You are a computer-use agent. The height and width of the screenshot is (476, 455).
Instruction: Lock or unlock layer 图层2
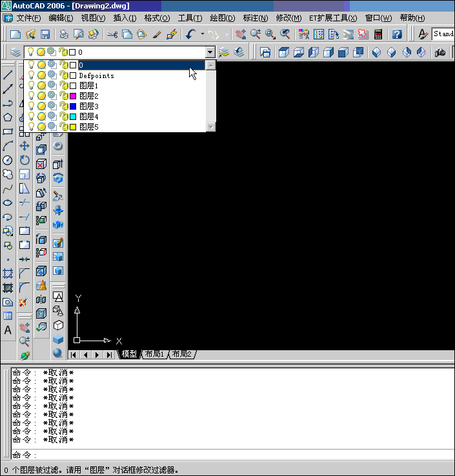(63, 96)
